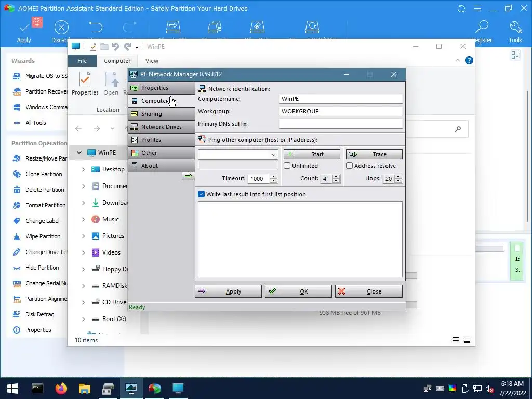Viewport: 532px width, 399px height.
Task: Open the Sharing section
Action: pyautogui.click(x=162, y=114)
